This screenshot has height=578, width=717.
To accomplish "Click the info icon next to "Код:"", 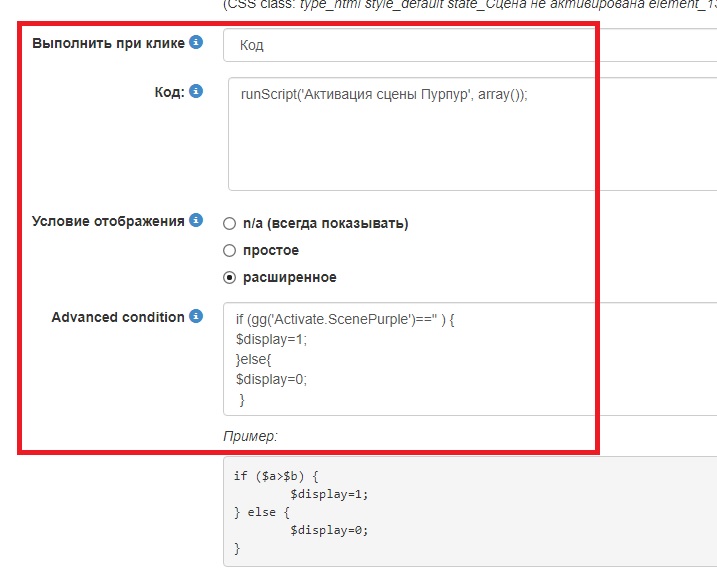I will (x=196, y=91).
